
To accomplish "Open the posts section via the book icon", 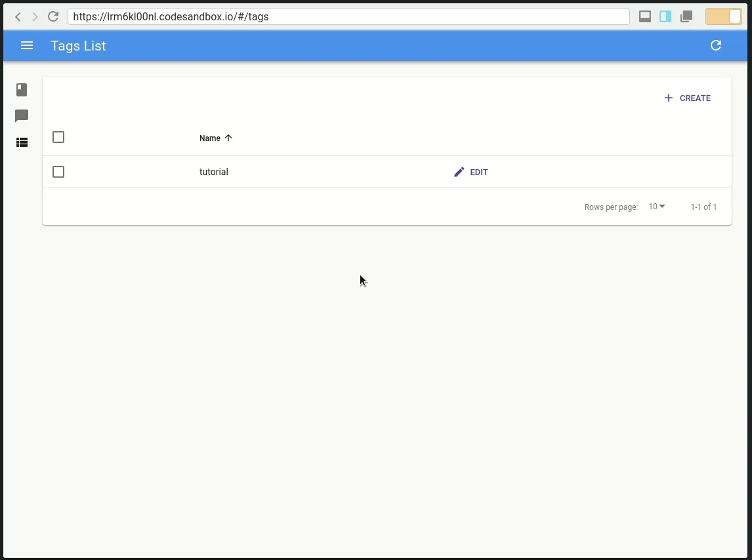I will (22, 90).
